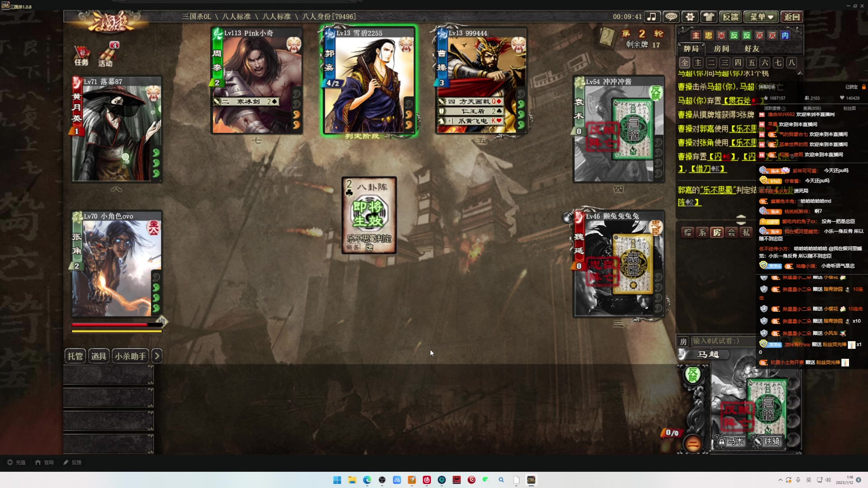
Task: Open the gear settings icon
Action: (690, 17)
